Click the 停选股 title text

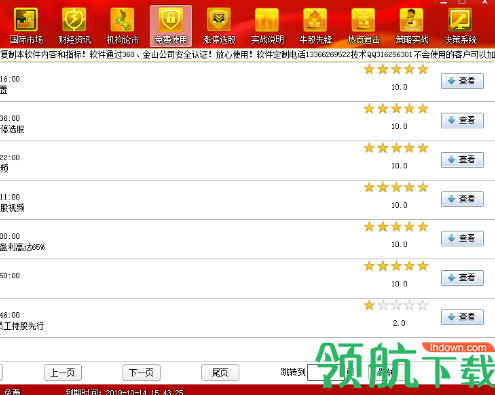click(12, 129)
